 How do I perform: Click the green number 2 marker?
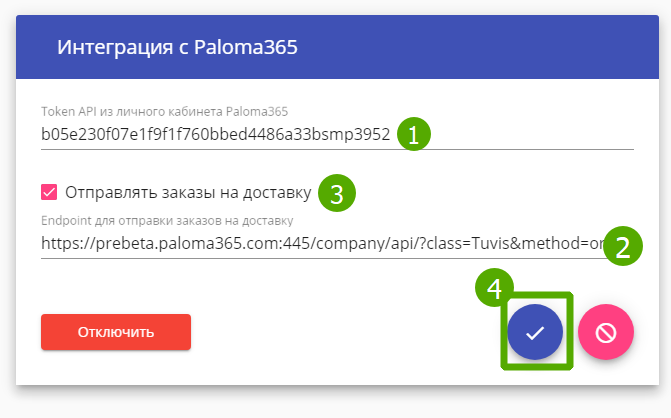(621, 245)
